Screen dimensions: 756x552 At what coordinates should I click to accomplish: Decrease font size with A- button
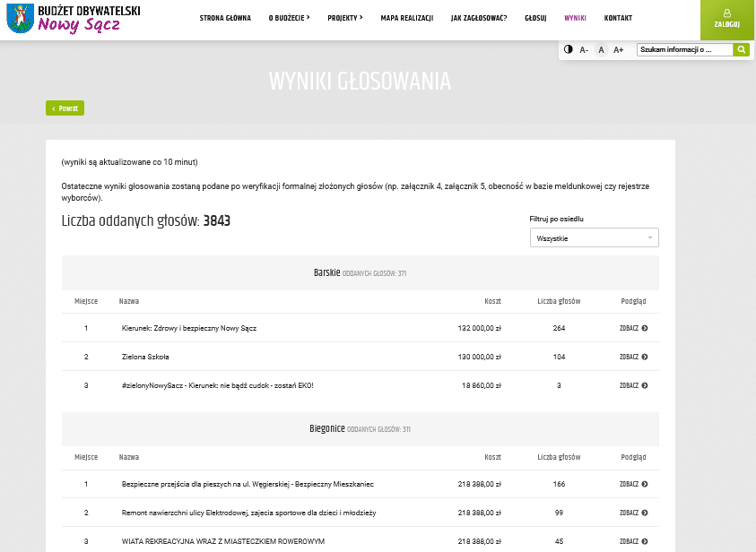click(584, 50)
